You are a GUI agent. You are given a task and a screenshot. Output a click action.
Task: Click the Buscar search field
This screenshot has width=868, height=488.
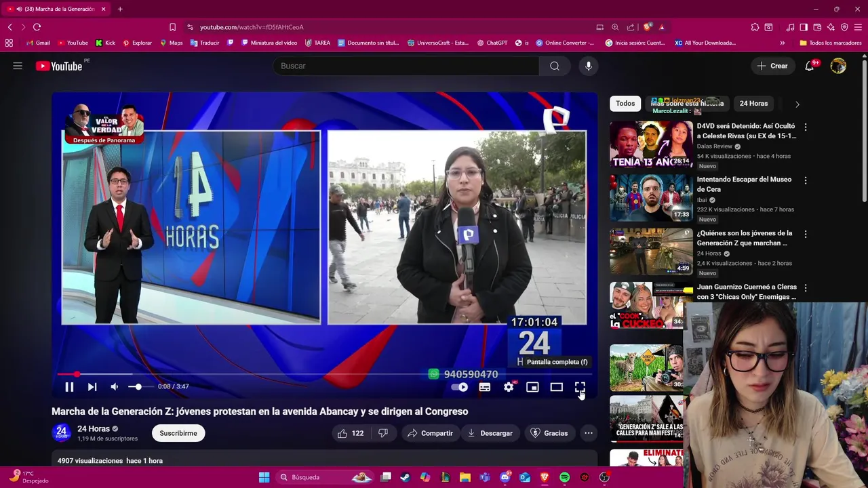tap(406, 66)
